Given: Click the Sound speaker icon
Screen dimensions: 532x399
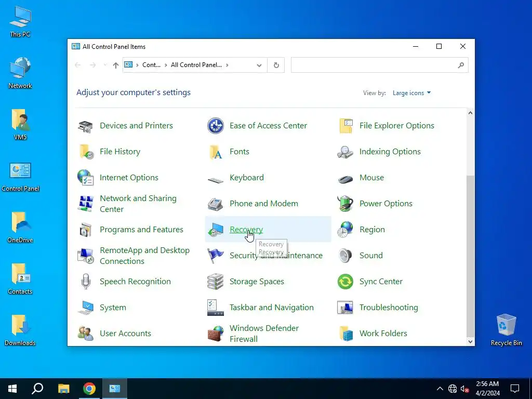Looking at the screenshot, I should 345,256.
